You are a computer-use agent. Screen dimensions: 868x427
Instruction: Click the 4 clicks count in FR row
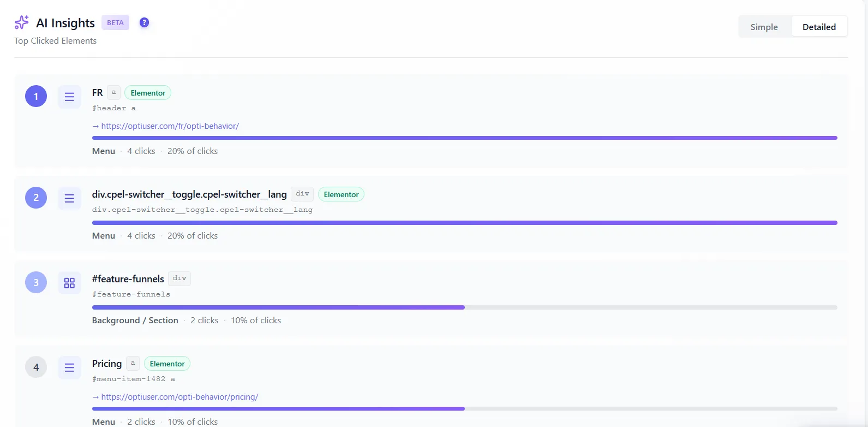click(141, 151)
